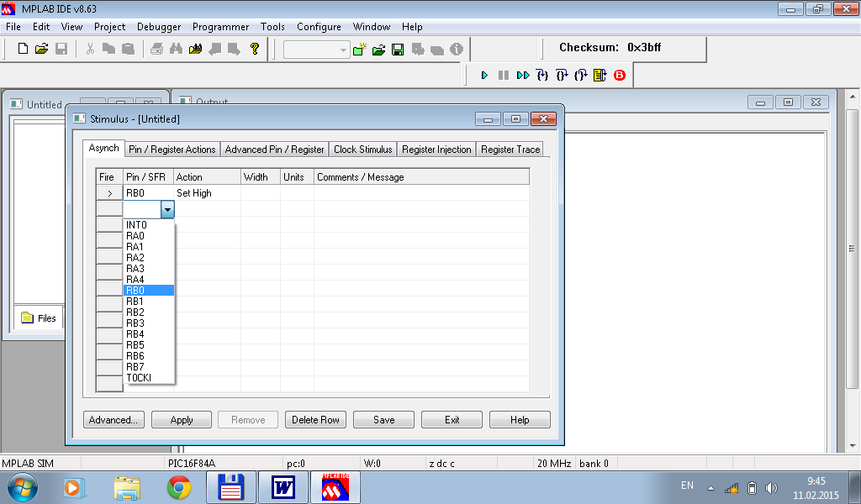This screenshot has width=861, height=504.
Task: Open the Pin / SFR dropdown arrow
Action: click(167, 209)
